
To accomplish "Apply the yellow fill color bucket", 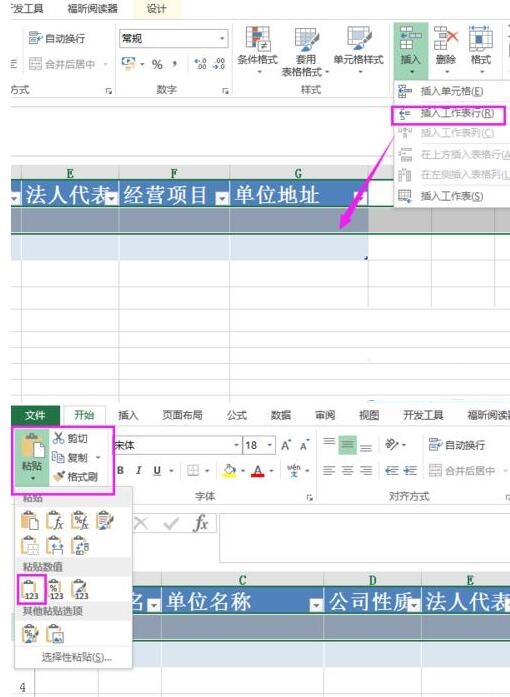I will (x=229, y=470).
